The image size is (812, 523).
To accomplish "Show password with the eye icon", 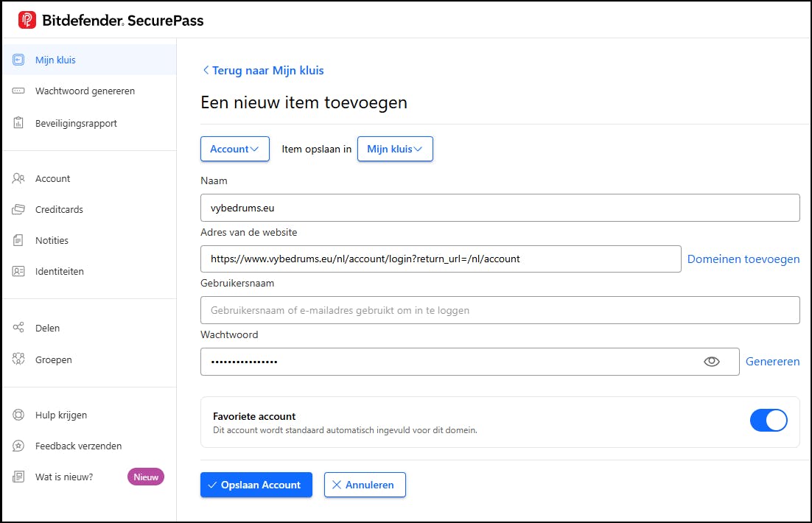I will point(712,362).
